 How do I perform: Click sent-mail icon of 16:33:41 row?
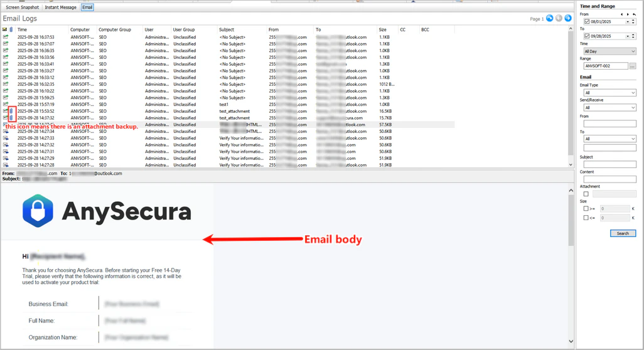click(x=6, y=64)
